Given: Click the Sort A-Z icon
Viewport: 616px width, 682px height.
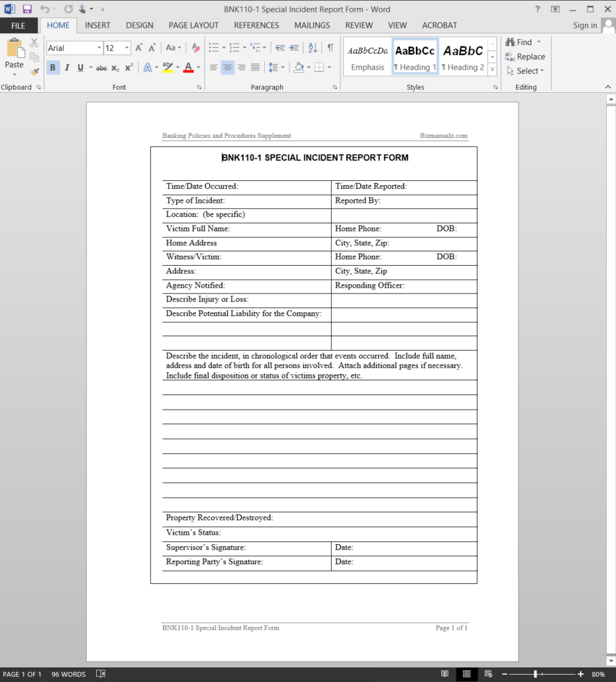Looking at the screenshot, I should click(313, 48).
